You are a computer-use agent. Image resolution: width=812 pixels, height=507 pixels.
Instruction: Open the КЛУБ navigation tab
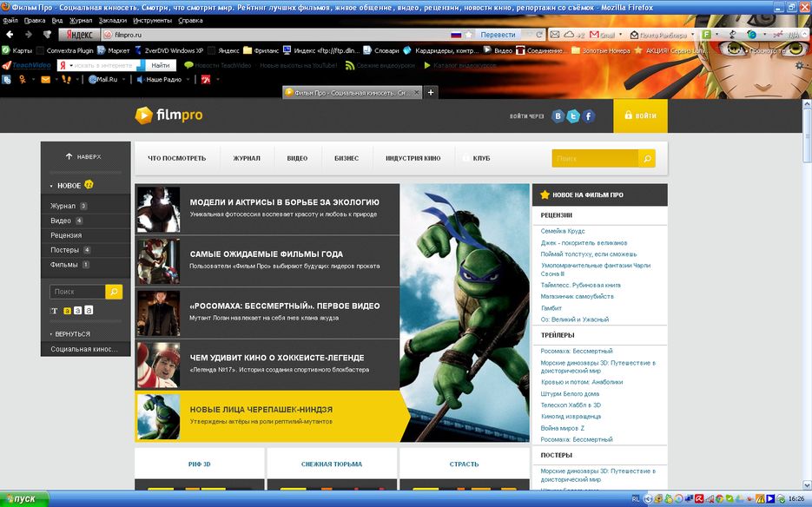[481, 159]
